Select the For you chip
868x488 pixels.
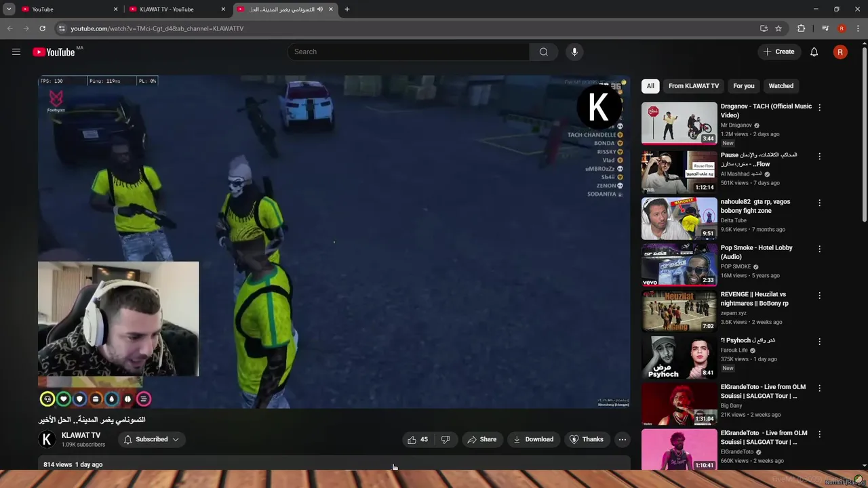point(743,86)
